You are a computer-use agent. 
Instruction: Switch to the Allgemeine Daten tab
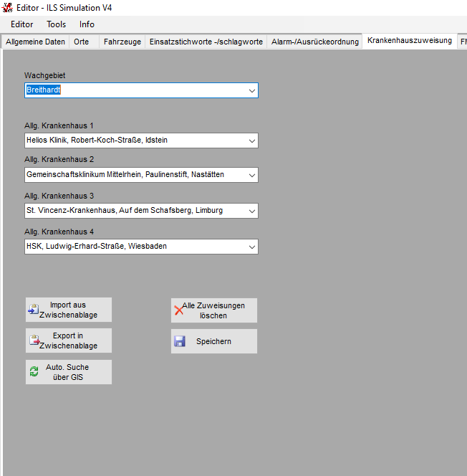point(35,42)
